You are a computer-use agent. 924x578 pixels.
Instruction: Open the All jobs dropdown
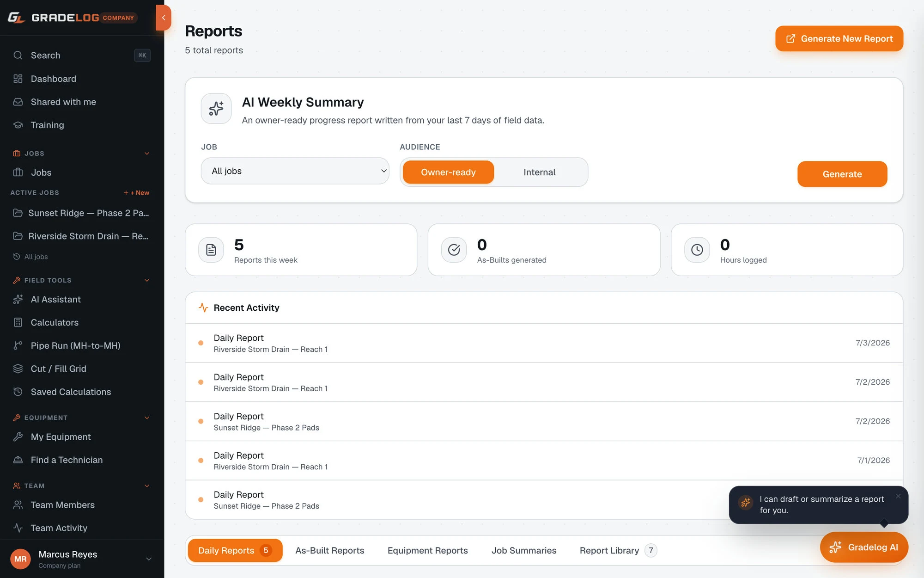click(x=295, y=171)
